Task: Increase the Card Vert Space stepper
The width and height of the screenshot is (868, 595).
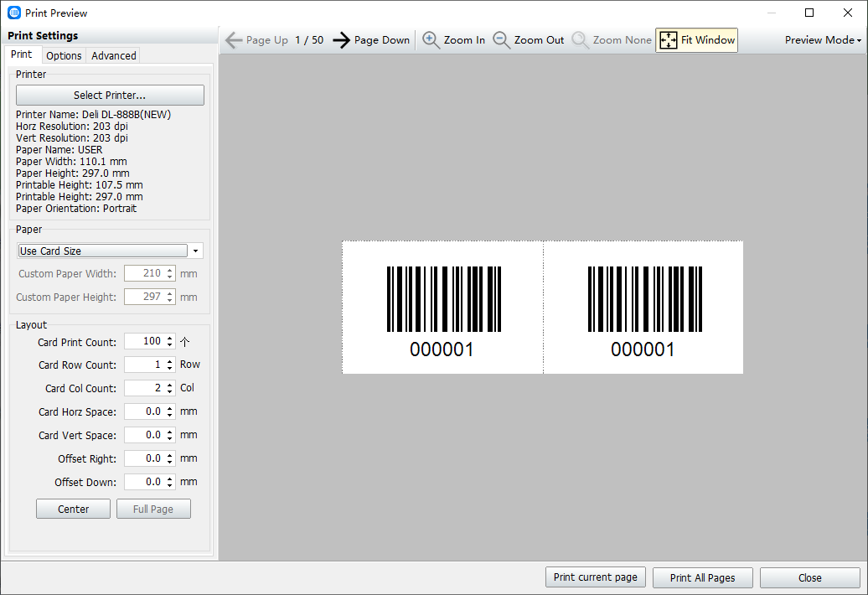Action: tap(170, 432)
